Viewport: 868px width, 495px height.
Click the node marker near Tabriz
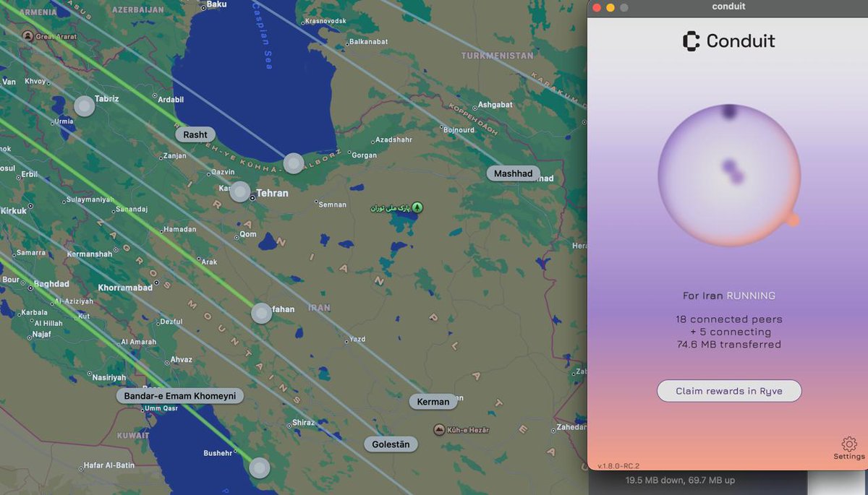(x=85, y=107)
